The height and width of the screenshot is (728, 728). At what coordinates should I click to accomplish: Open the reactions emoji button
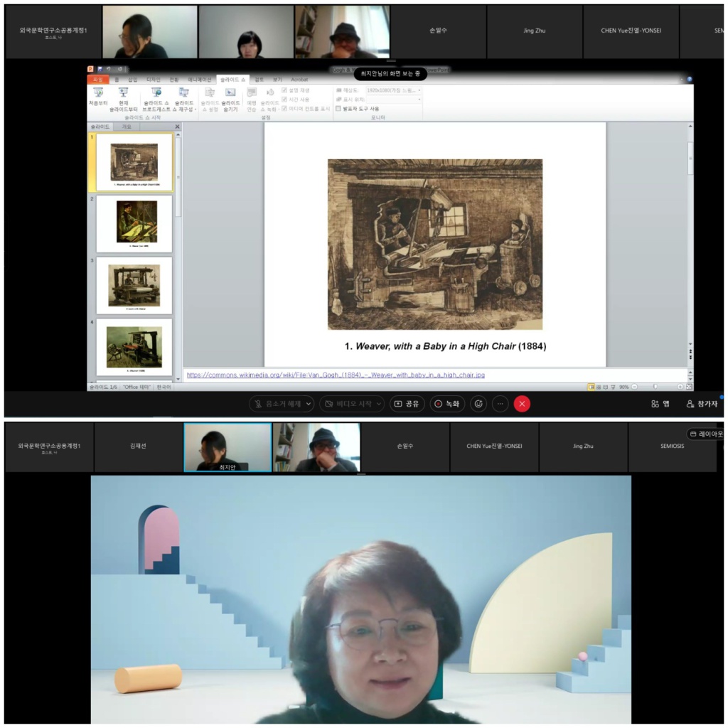pyautogui.click(x=478, y=404)
